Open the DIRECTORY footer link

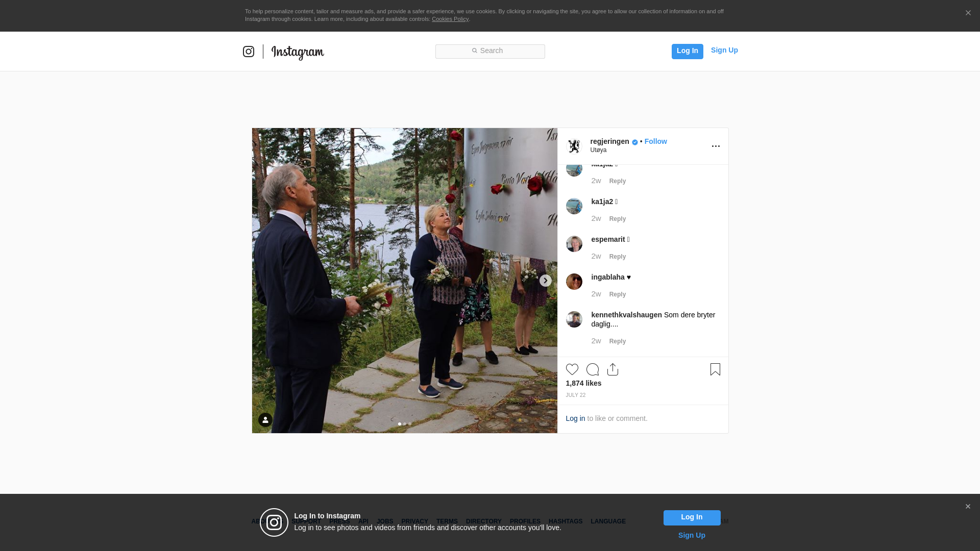(484, 521)
